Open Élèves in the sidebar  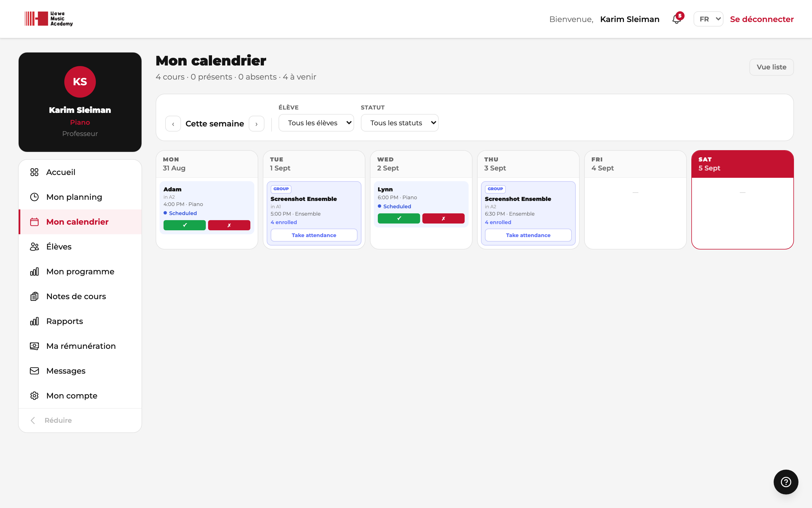(80, 247)
